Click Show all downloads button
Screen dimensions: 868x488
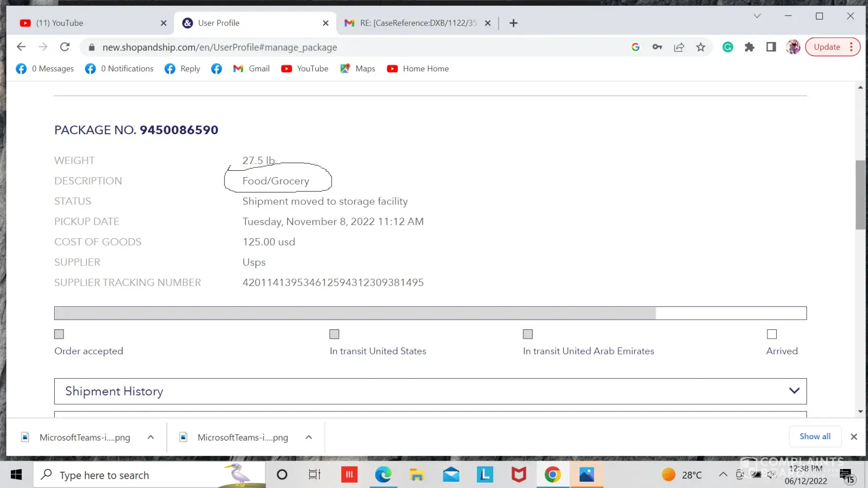click(x=815, y=436)
